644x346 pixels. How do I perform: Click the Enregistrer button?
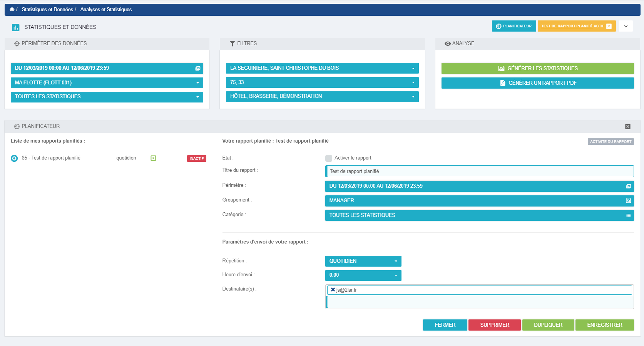point(604,325)
